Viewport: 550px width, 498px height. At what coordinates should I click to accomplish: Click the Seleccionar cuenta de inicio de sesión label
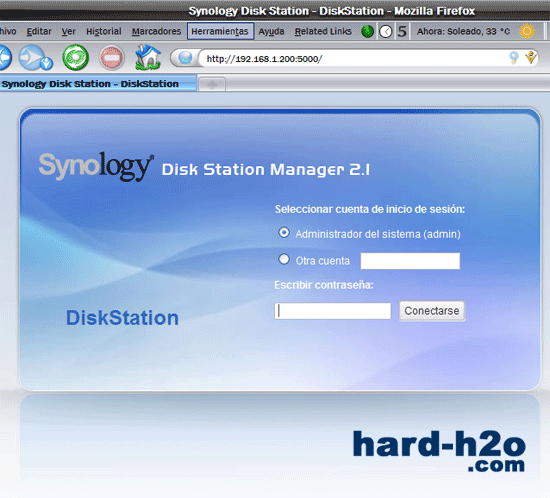coord(370,209)
